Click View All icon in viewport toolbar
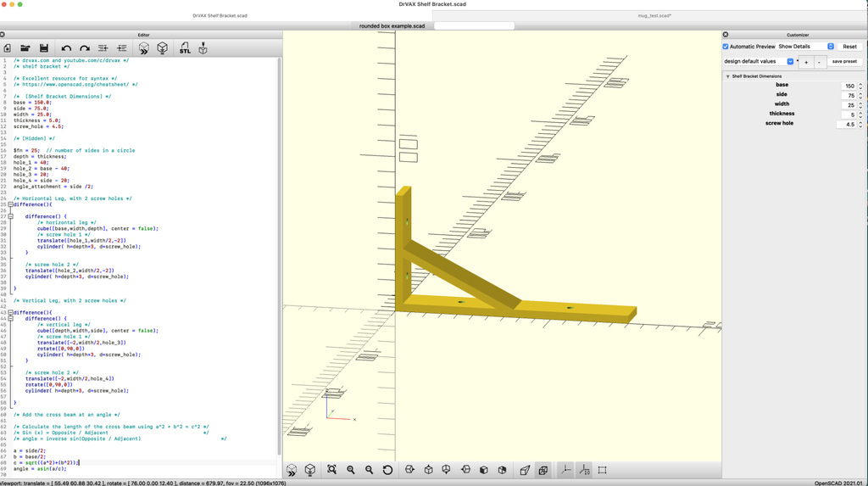The width and height of the screenshot is (868, 486). click(x=331, y=470)
